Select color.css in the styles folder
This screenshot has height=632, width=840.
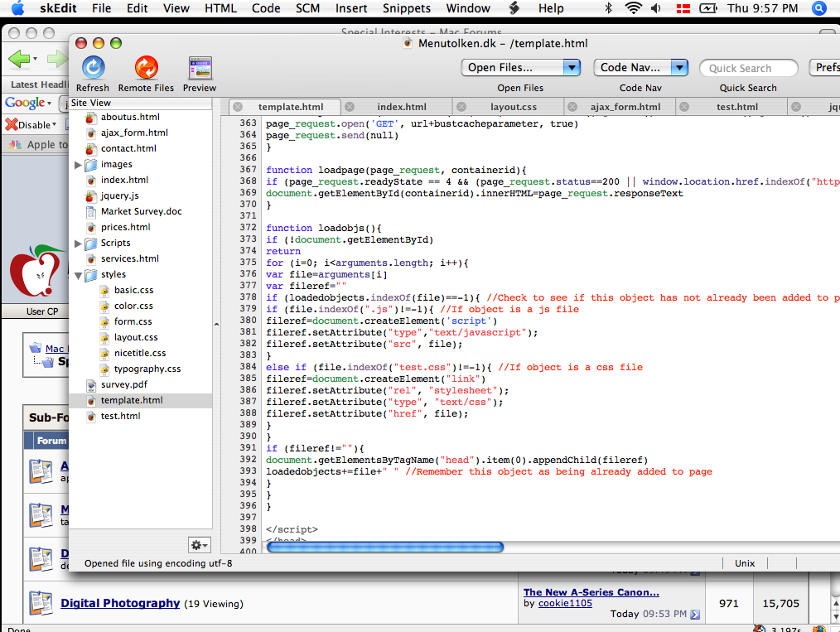133,306
